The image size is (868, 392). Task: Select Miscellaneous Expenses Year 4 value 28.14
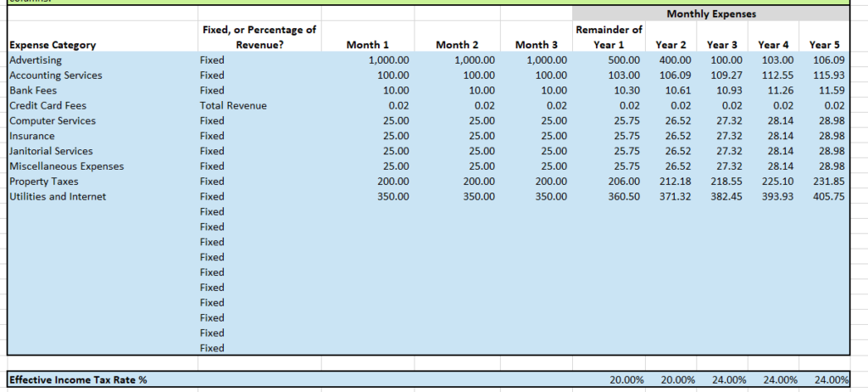[x=781, y=165]
